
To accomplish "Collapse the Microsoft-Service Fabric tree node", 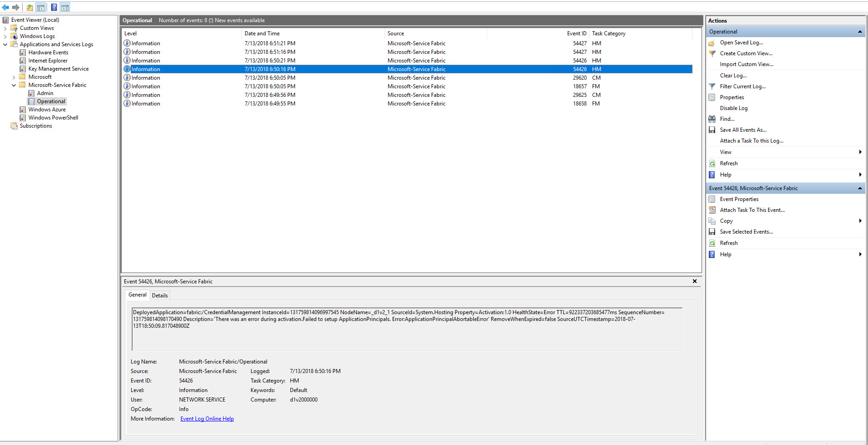I will point(14,85).
